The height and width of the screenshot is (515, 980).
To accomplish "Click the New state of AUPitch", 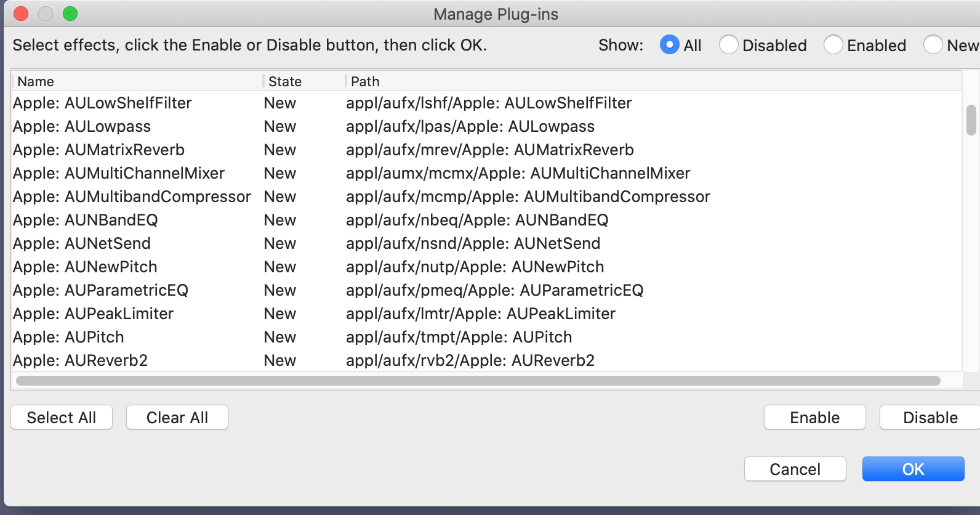I will [280, 337].
